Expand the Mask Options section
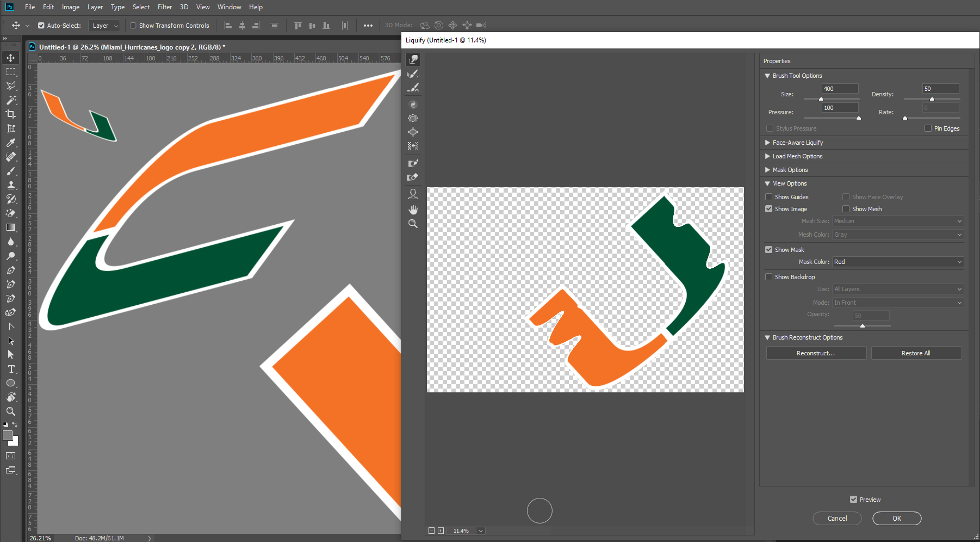Viewport: 980px width, 542px height. coord(767,170)
